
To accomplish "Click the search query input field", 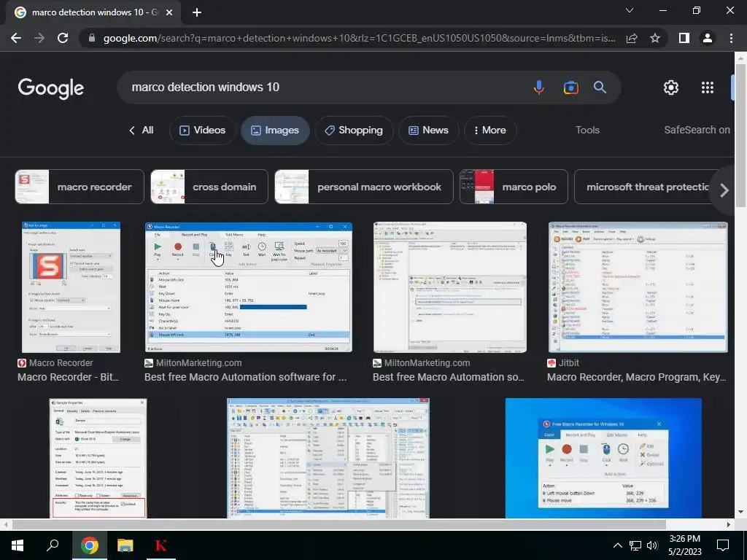I will (x=324, y=87).
